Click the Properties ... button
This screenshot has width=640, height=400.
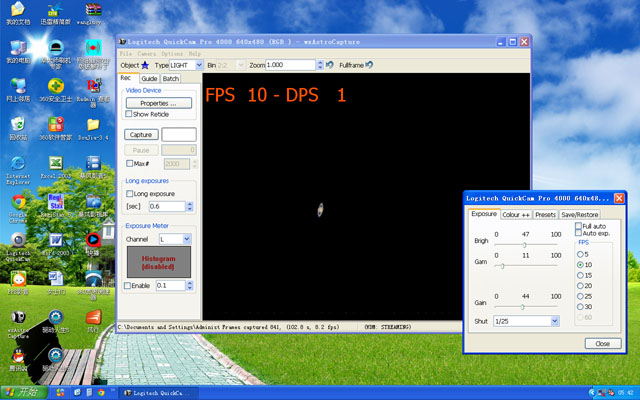159,103
